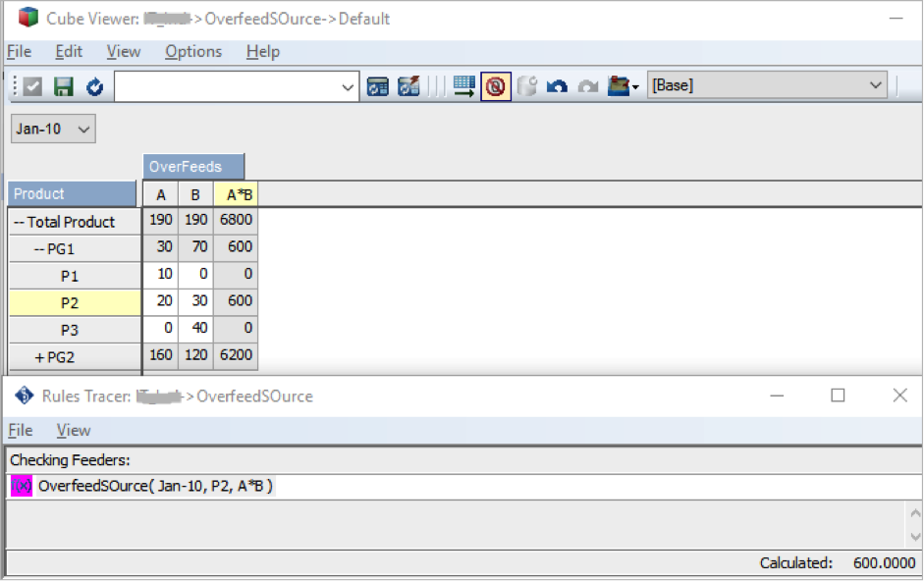The width and height of the screenshot is (924, 581).
Task: Collapse the Total Product row
Action: pos(19,222)
